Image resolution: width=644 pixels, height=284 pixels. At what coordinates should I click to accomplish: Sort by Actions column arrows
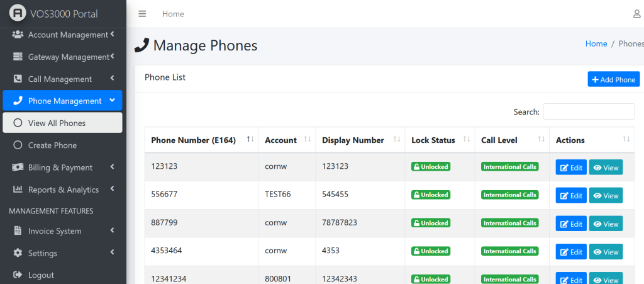626,140
